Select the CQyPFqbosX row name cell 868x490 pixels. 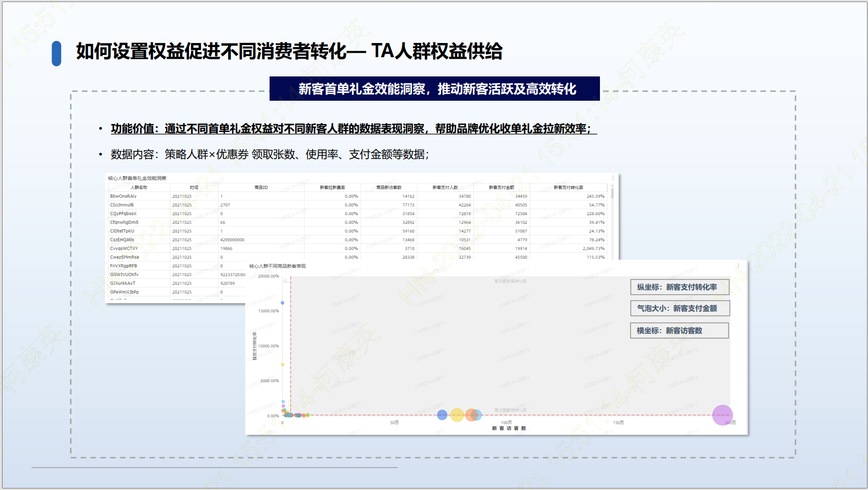[123, 214]
